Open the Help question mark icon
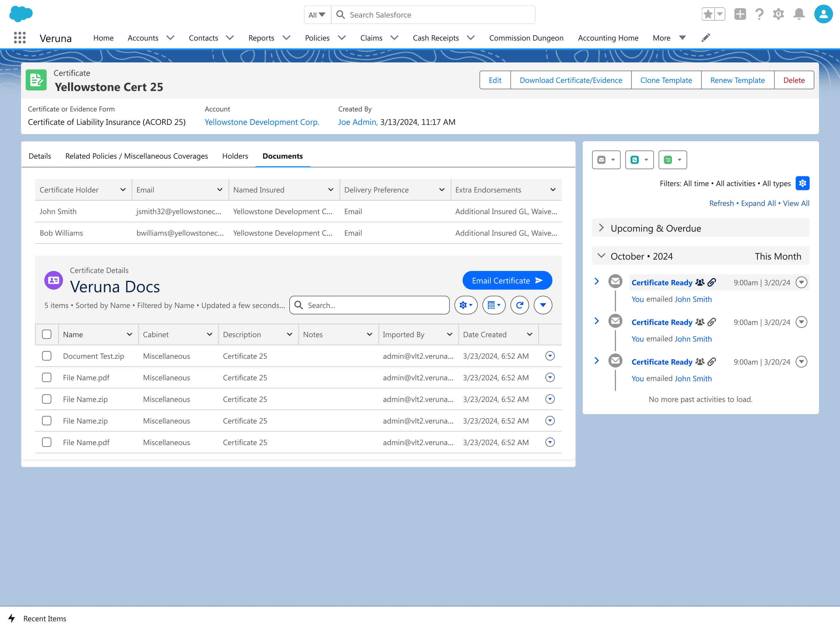Image resolution: width=840 pixels, height=630 pixels. (759, 14)
